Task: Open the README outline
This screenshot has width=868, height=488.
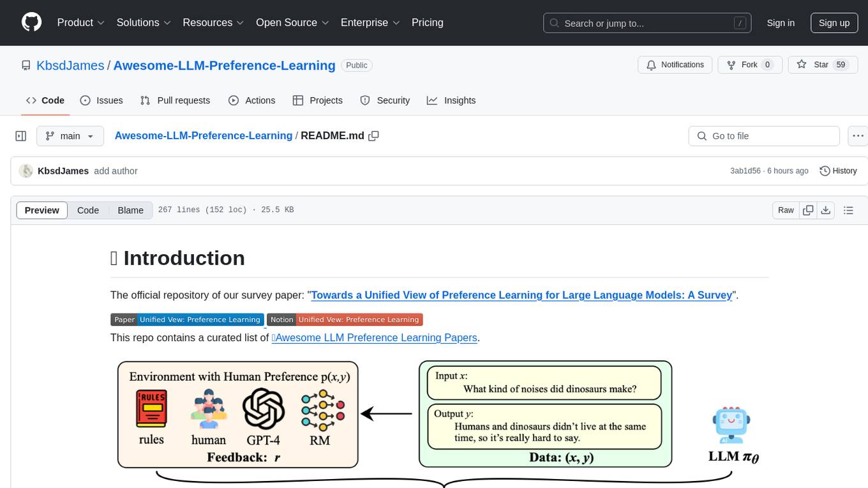Action: point(848,210)
